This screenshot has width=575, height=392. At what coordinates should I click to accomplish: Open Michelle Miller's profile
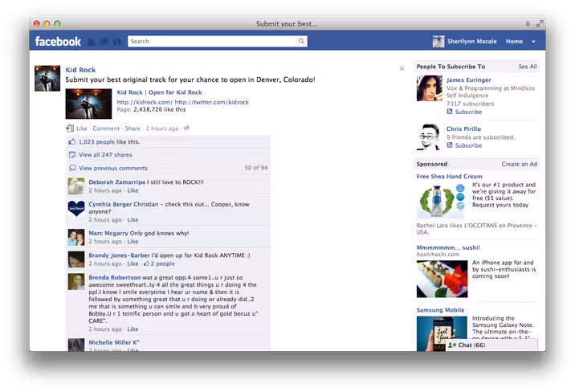pyautogui.click(x=110, y=342)
